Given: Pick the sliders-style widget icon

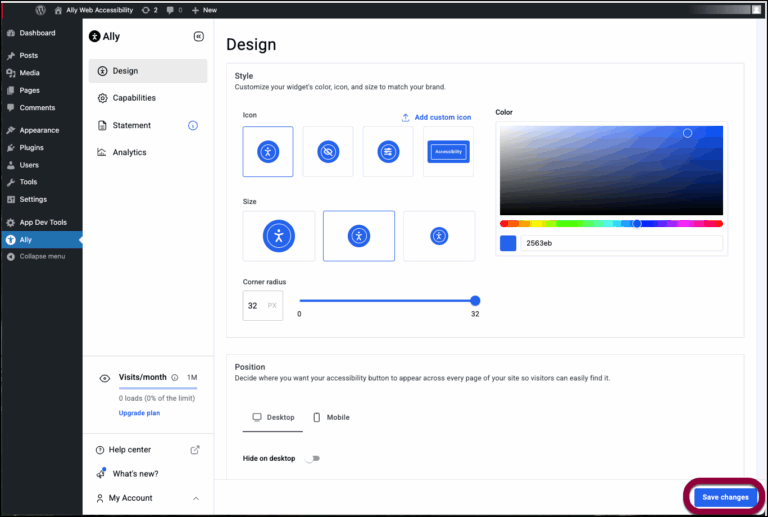Looking at the screenshot, I should tap(388, 152).
